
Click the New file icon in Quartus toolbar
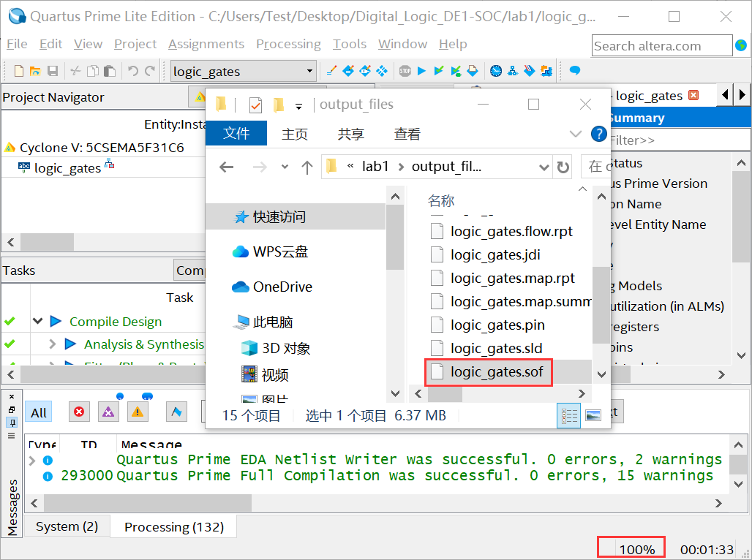(19, 71)
